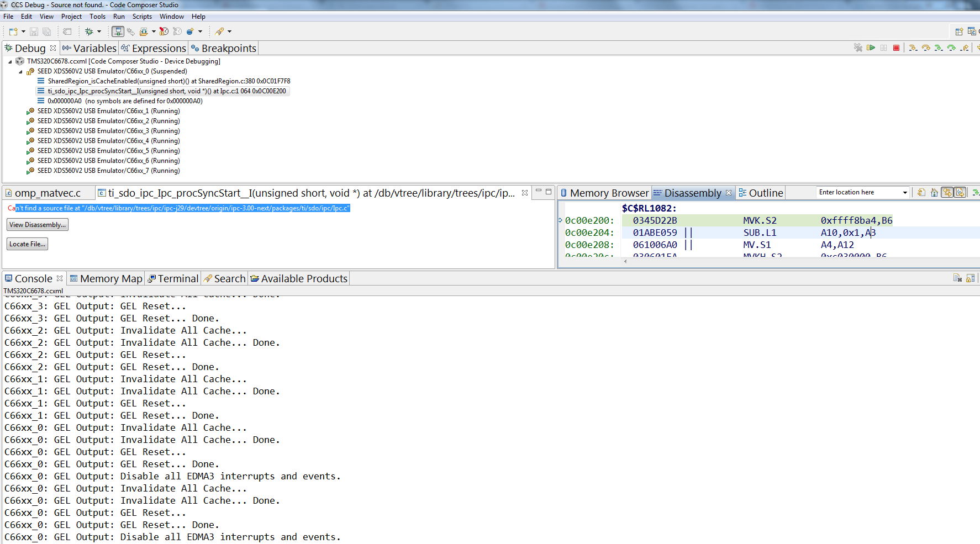Click the Save toolbar icon

[34, 31]
